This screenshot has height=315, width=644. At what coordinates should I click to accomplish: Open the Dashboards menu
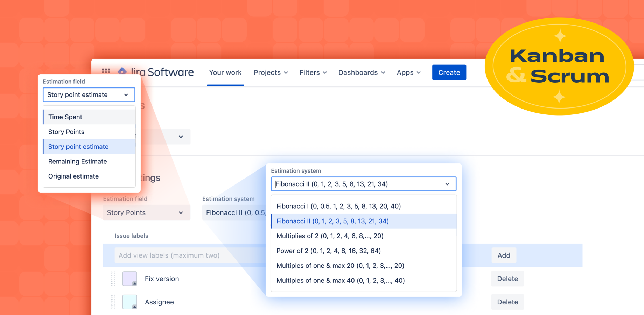pyautogui.click(x=362, y=72)
